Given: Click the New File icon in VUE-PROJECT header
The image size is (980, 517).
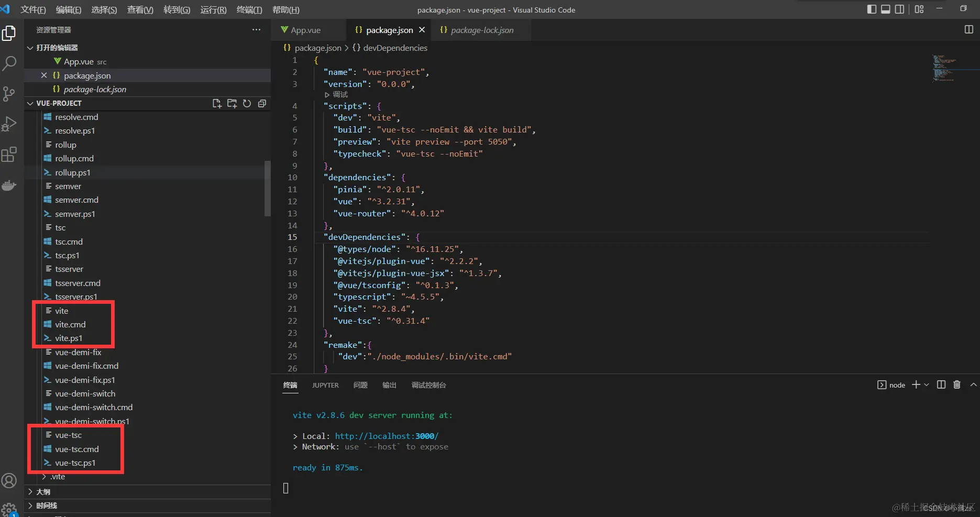Looking at the screenshot, I should [x=217, y=103].
